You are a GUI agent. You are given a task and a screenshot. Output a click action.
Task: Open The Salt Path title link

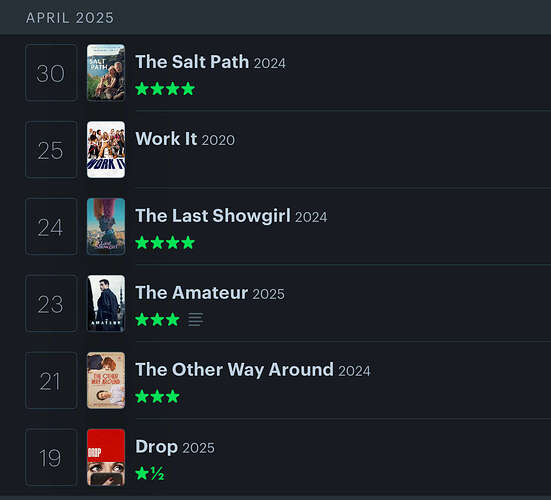pyautogui.click(x=192, y=62)
